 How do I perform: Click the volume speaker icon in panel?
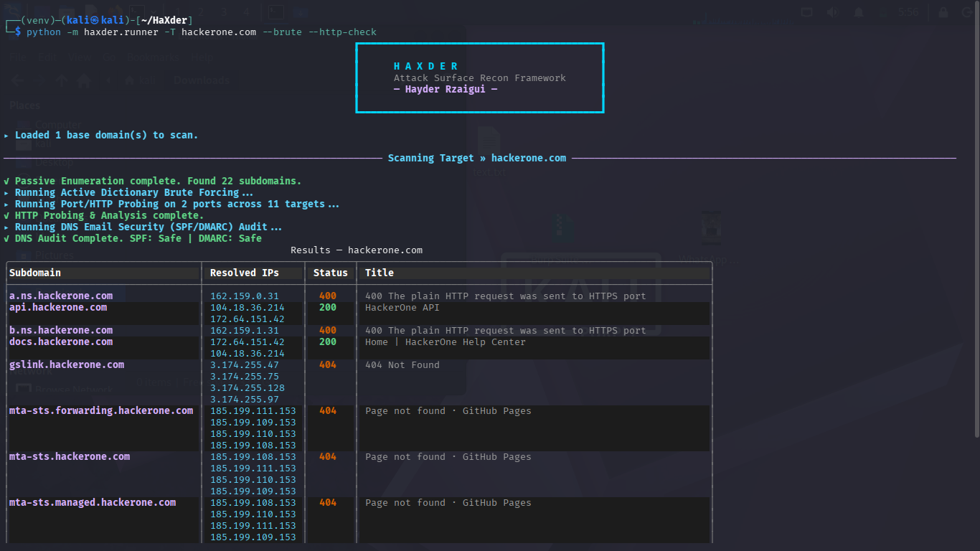832,12
